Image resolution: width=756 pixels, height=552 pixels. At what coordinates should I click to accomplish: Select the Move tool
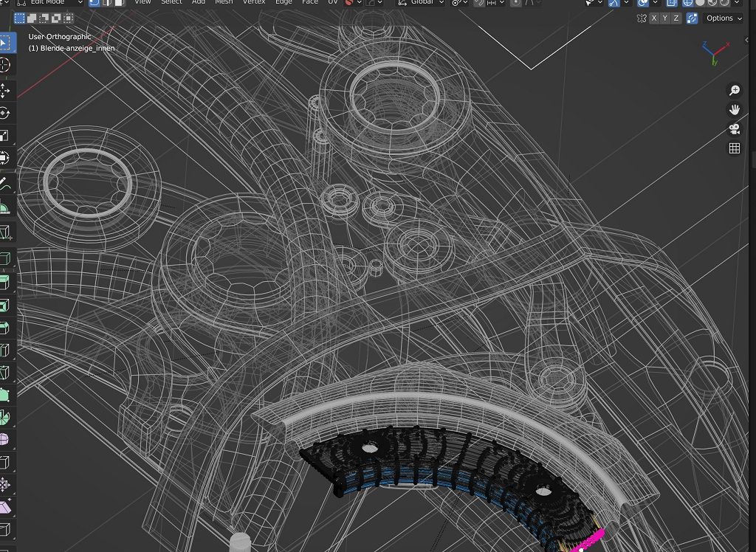pos(4,91)
